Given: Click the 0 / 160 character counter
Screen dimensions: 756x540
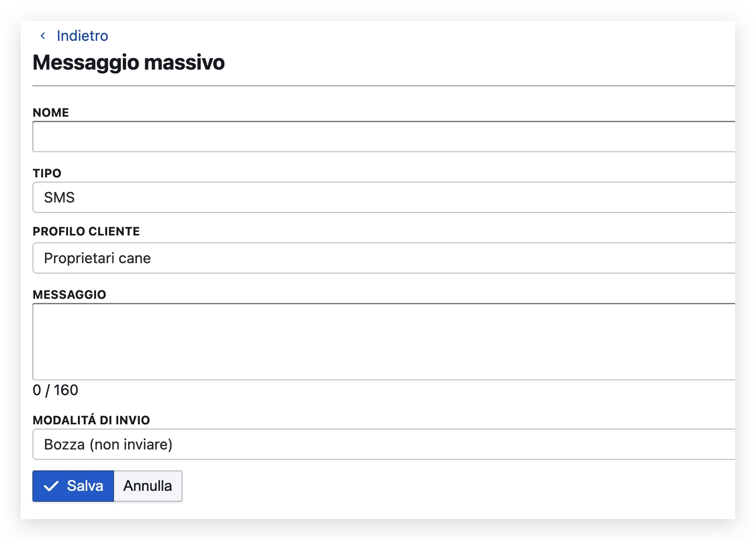Looking at the screenshot, I should pyautogui.click(x=55, y=390).
